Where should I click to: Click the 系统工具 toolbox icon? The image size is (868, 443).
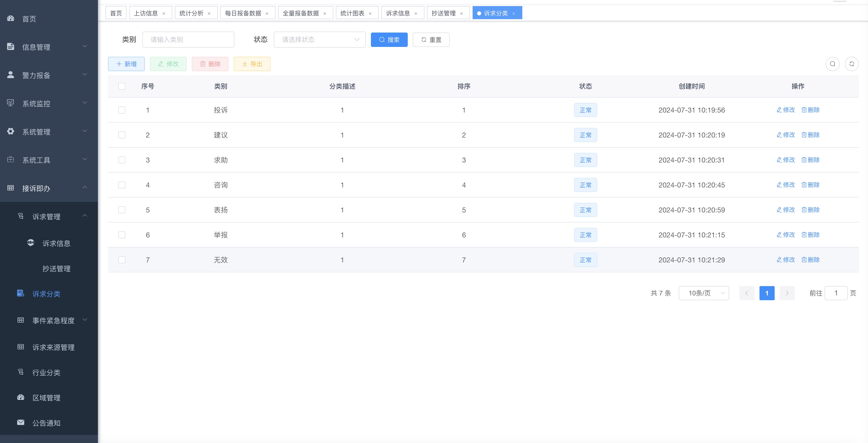(11, 160)
